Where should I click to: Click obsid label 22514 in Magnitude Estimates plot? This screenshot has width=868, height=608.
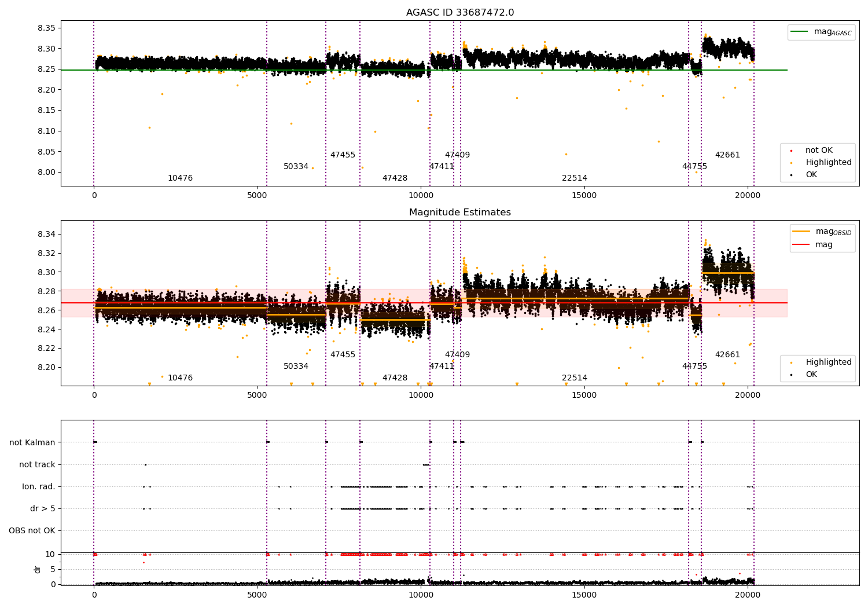pyautogui.click(x=575, y=378)
